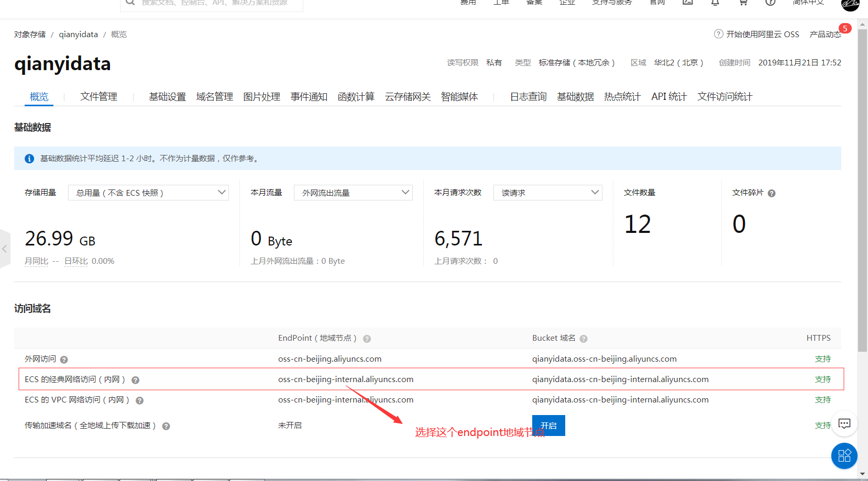Switch to the 文件管理 tab
Screen dimensions: 868x481
[x=98, y=97]
